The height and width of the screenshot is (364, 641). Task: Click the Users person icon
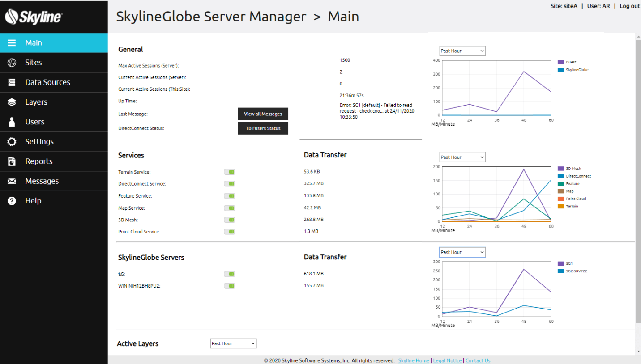(x=12, y=122)
